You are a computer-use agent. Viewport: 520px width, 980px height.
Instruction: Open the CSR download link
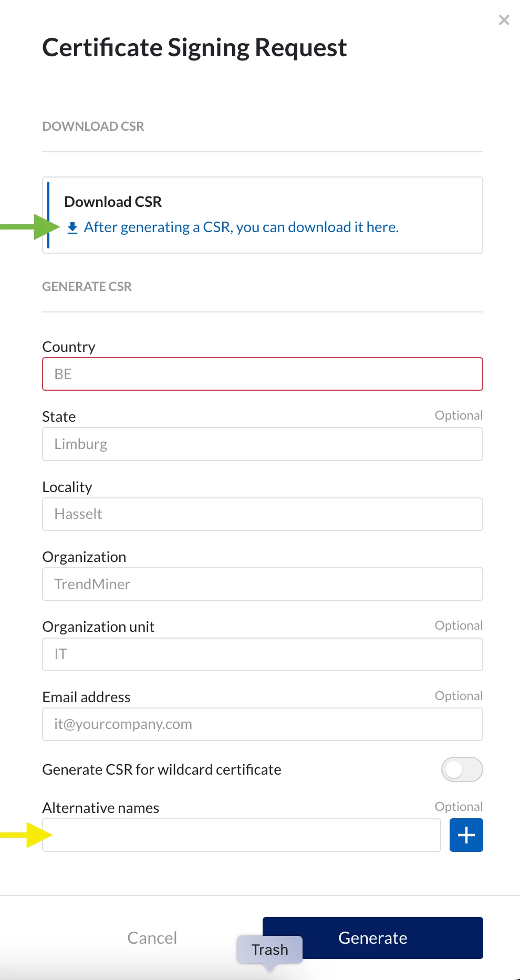(241, 227)
